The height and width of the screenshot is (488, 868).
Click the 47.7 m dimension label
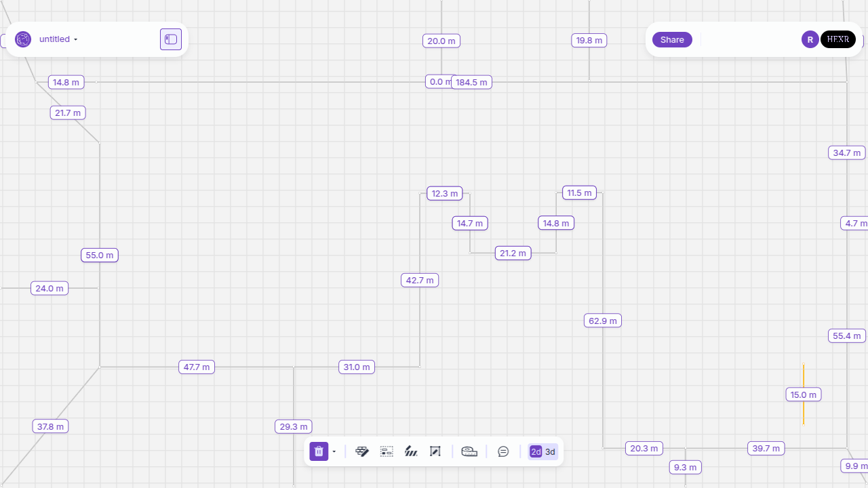(197, 367)
